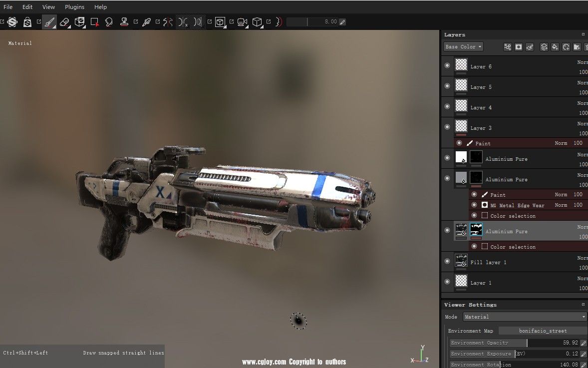Hide Layer 6 visibility
Viewport: 588px width, 368px height.
click(447, 65)
